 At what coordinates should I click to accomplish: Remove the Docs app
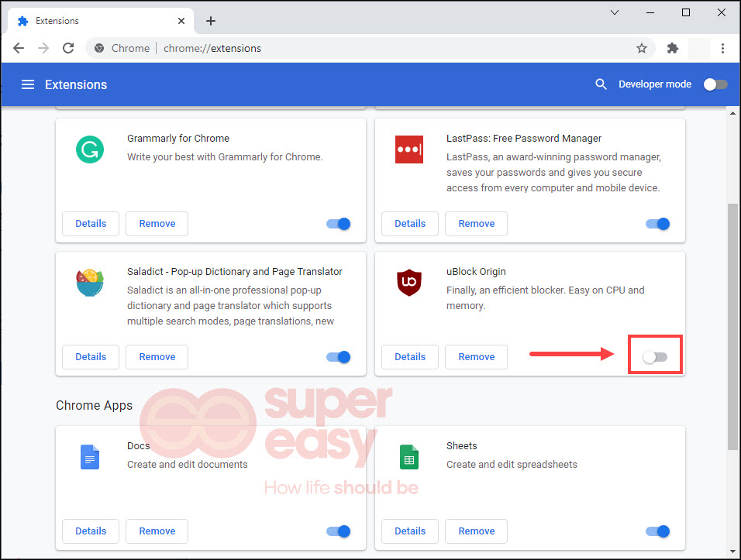157,531
